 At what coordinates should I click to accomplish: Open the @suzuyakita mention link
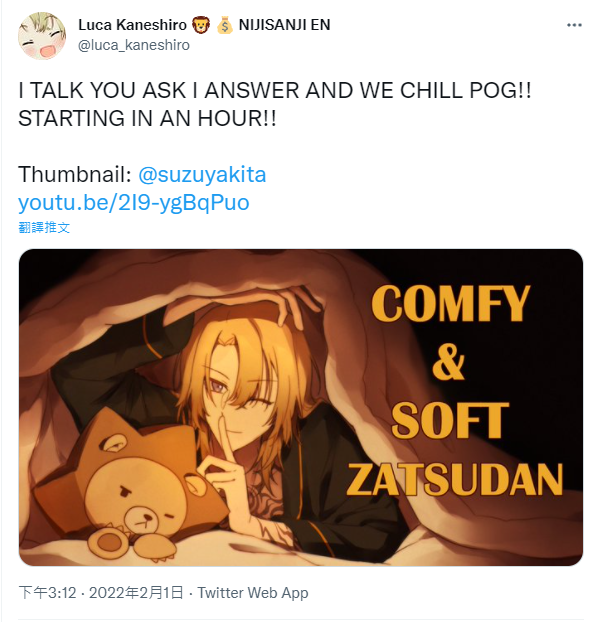tap(202, 175)
